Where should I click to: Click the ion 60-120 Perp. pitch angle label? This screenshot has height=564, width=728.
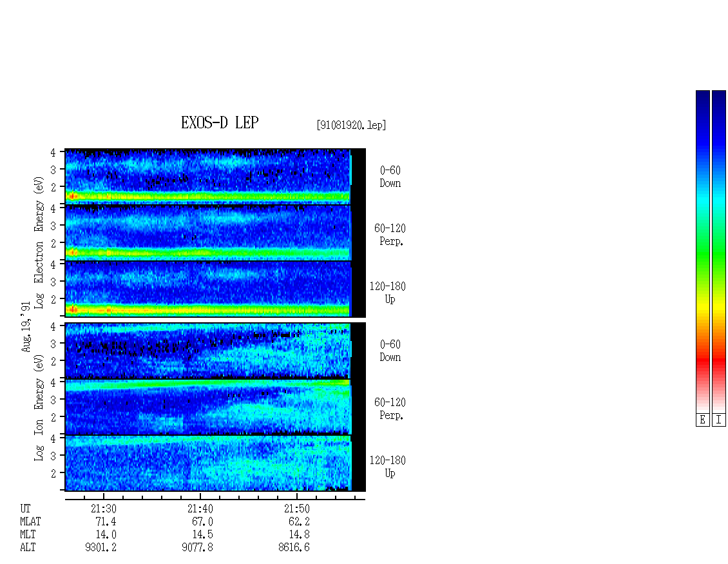(x=390, y=409)
